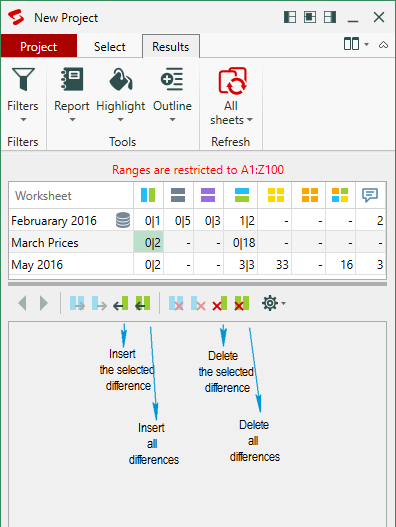The width and height of the screenshot is (396, 527).
Task: Click the Worksheet column header
Action: (71, 195)
